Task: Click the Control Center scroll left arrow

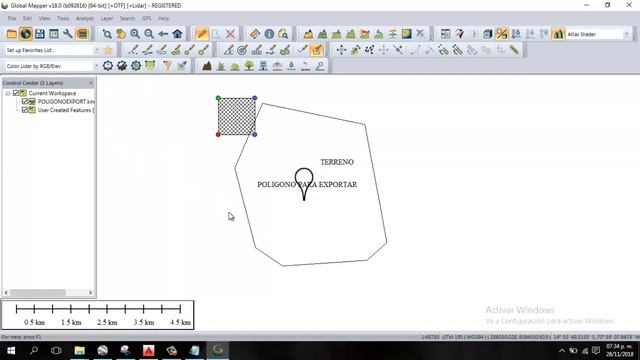Action: 6,293
